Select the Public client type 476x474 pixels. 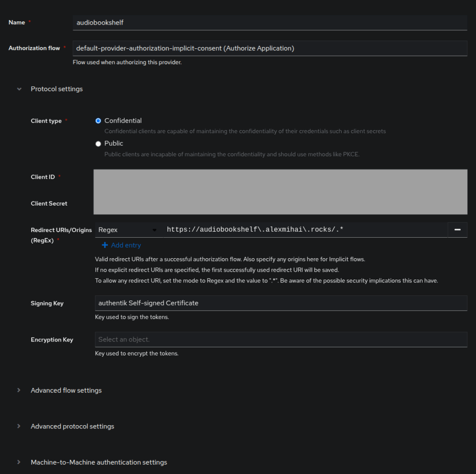pos(98,144)
